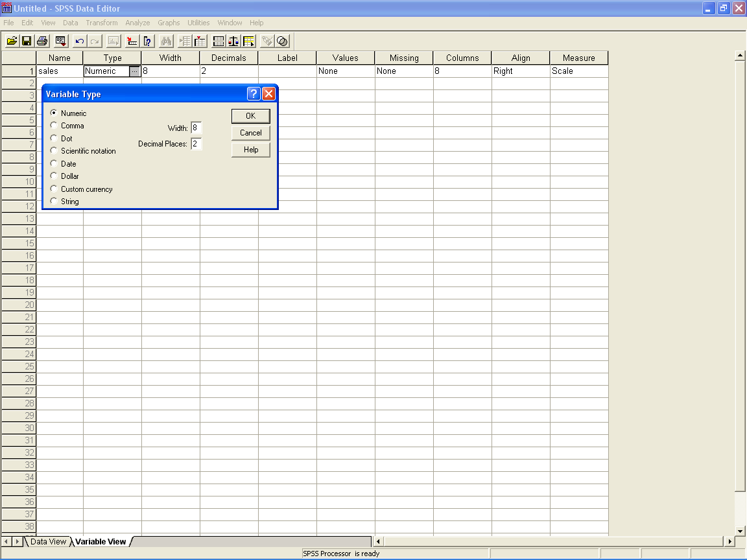747x560 pixels.
Task: Select the Numeric radio button
Action: (x=54, y=113)
